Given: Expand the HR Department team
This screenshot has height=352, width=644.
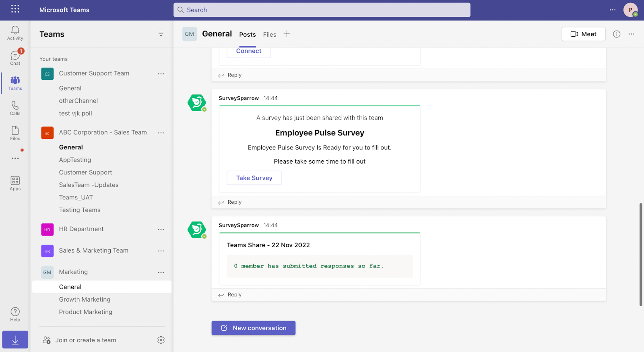Looking at the screenshot, I should click(x=81, y=229).
